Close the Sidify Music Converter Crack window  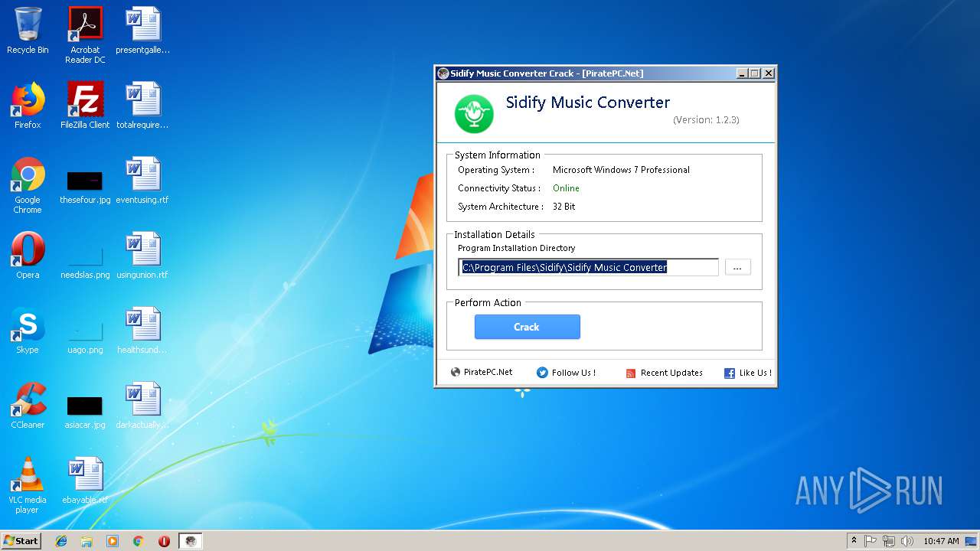coord(769,73)
